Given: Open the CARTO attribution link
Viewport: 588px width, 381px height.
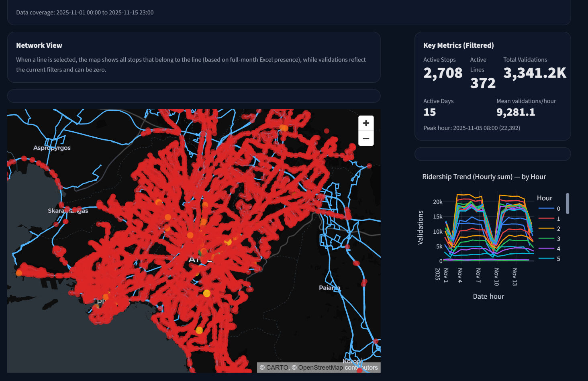Looking at the screenshot, I should (278, 367).
